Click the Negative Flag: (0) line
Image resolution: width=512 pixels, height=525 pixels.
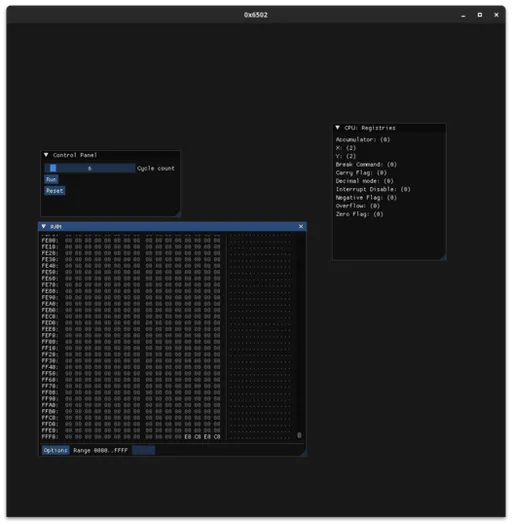[x=366, y=198]
